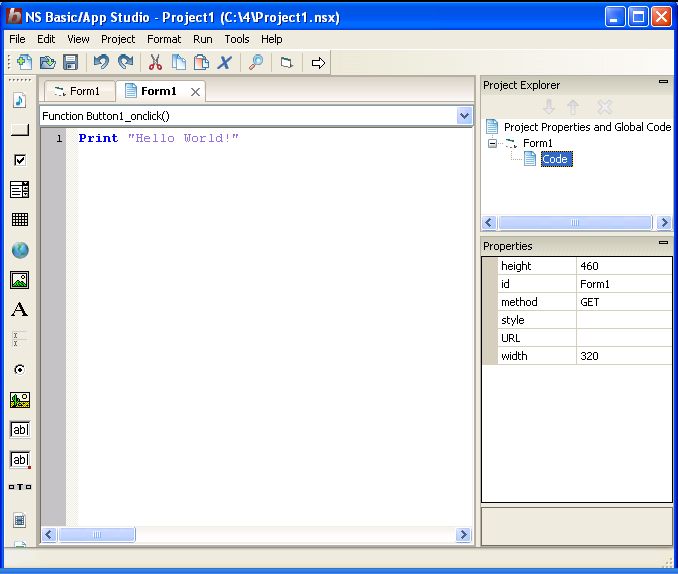This screenshot has height=574, width=678.
Task: Paste from clipboard with the Paste icon
Action: tap(201, 62)
